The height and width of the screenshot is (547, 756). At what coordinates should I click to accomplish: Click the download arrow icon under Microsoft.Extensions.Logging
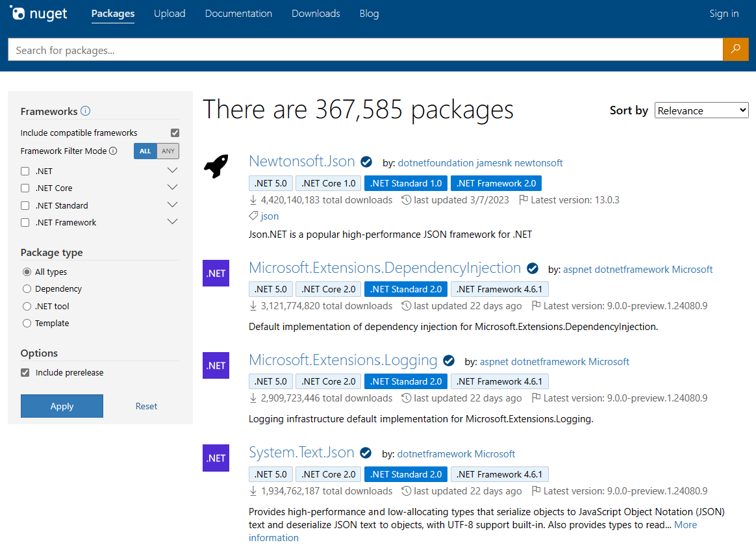253,398
